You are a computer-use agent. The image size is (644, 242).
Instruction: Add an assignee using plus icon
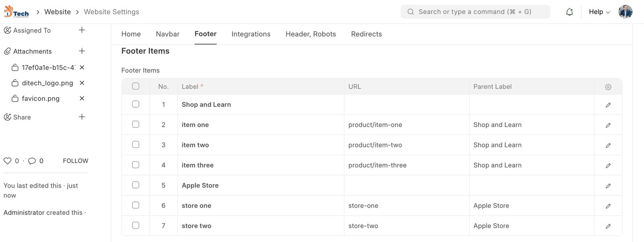(82, 30)
